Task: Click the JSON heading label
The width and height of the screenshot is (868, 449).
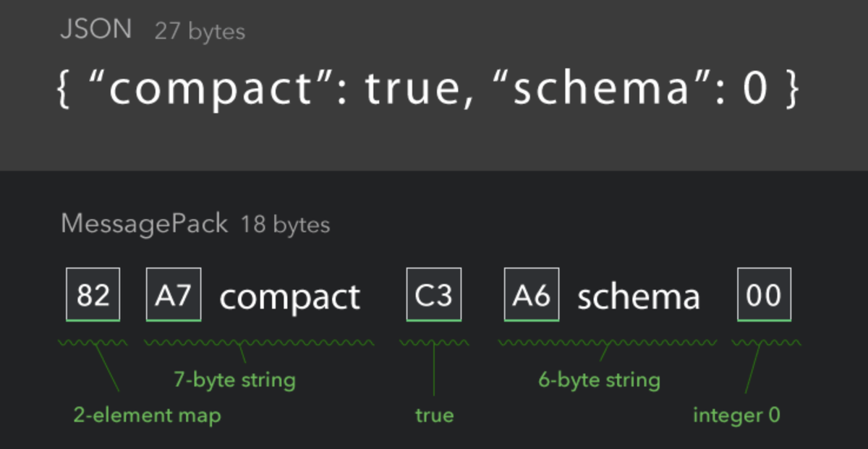Action: [x=96, y=30]
